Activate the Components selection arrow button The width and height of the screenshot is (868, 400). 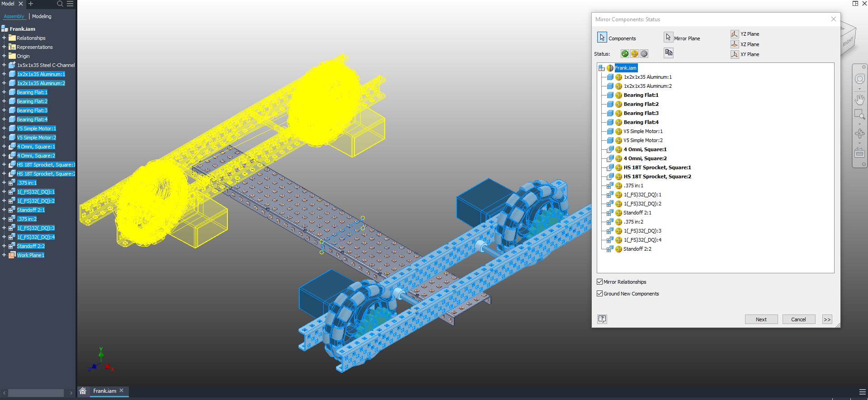click(602, 37)
